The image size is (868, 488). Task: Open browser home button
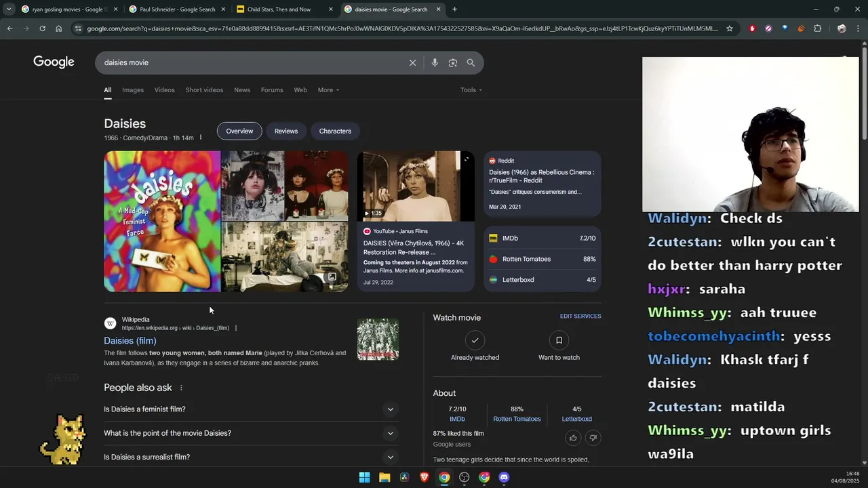click(58, 28)
